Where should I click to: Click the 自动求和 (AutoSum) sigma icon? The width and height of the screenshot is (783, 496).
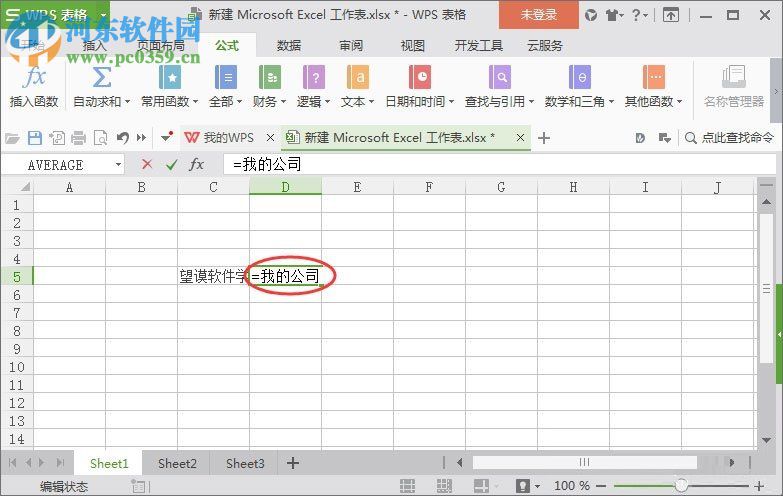pos(101,77)
